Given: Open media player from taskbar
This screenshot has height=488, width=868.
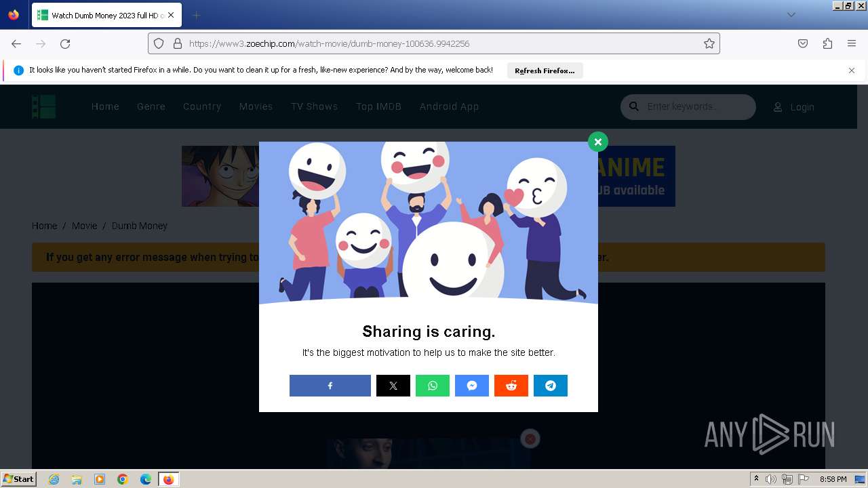Looking at the screenshot, I should [100, 479].
